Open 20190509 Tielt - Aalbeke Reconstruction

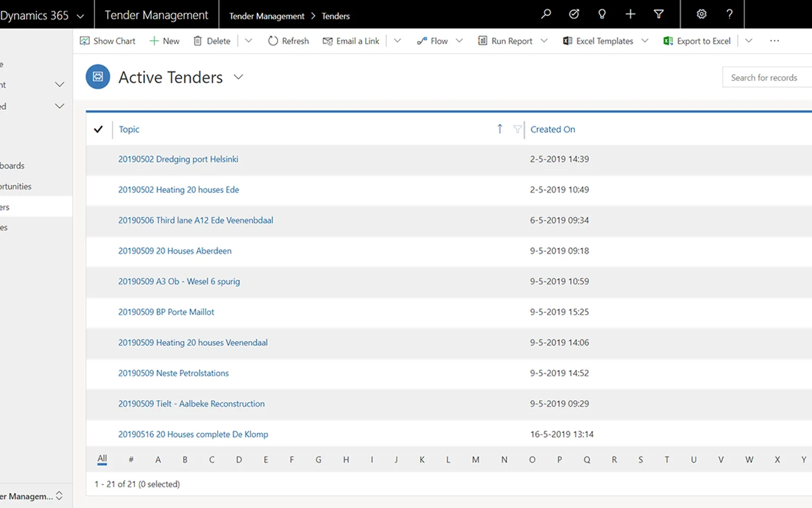click(191, 403)
